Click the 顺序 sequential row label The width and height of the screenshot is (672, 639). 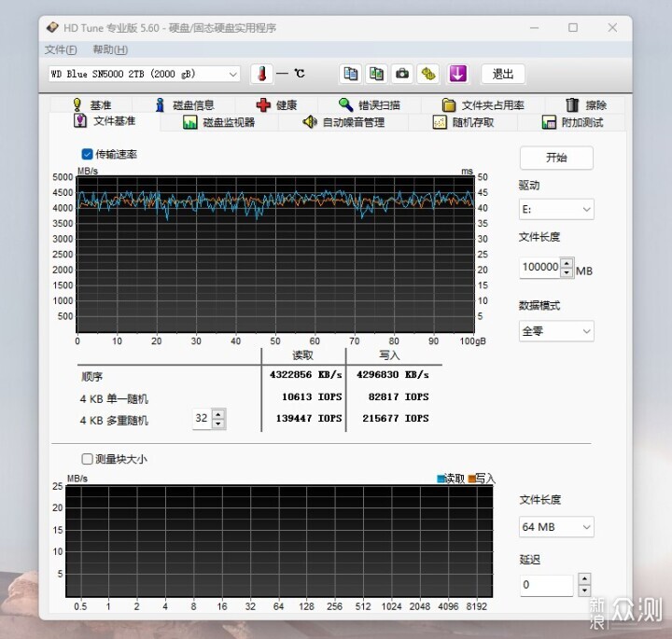[91, 377]
